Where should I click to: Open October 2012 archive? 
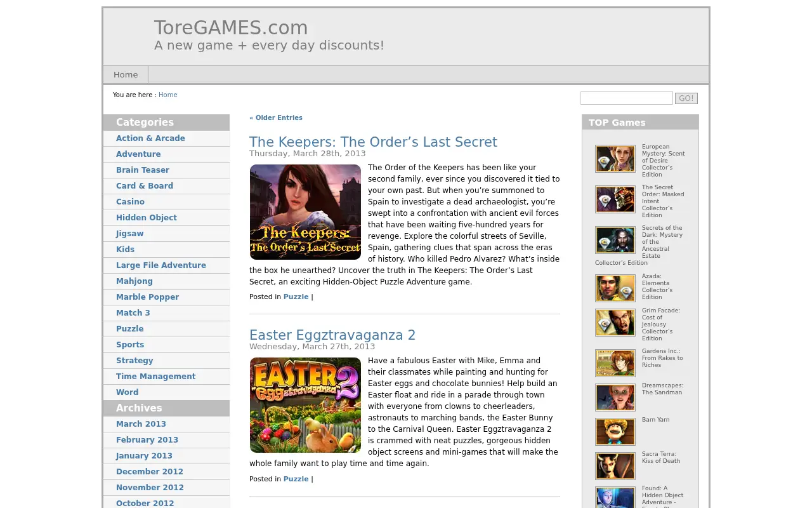tap(166, 503)
